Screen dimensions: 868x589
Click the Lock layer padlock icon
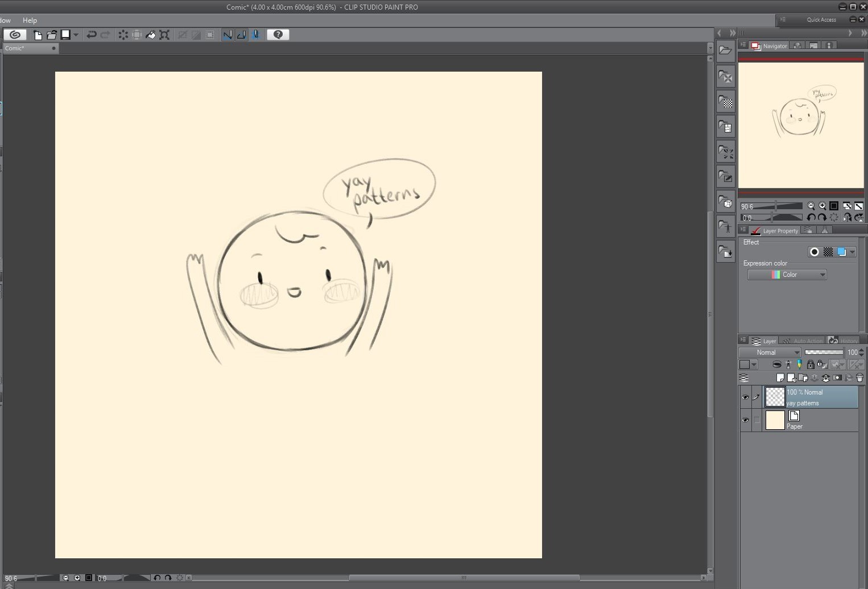[x=811, y=365]
